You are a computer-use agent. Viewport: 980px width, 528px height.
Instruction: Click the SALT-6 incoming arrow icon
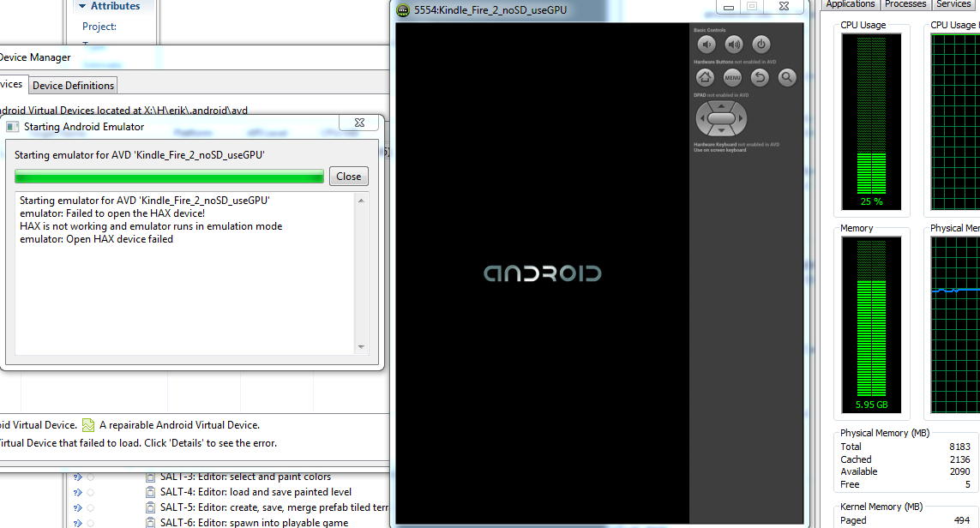[x=77, y=523]
